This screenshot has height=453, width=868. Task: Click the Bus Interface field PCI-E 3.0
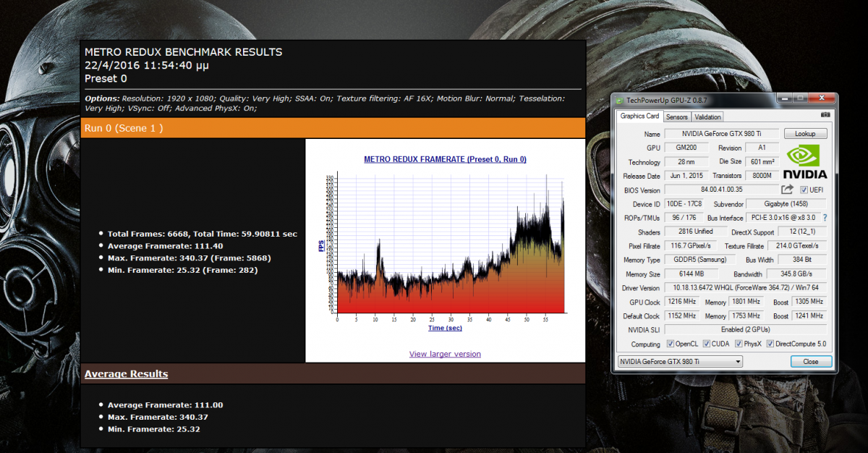[782, 218]
